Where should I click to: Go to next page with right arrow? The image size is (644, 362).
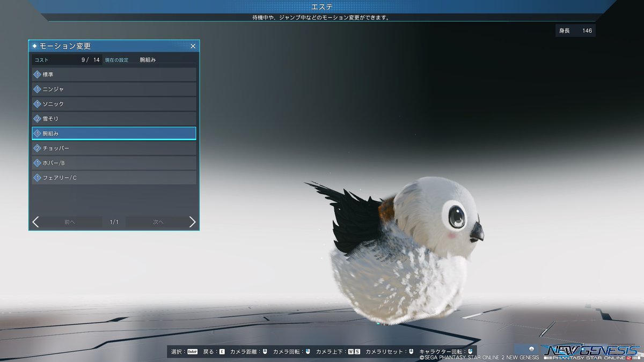pyautogui.click(x=192, y=222)
